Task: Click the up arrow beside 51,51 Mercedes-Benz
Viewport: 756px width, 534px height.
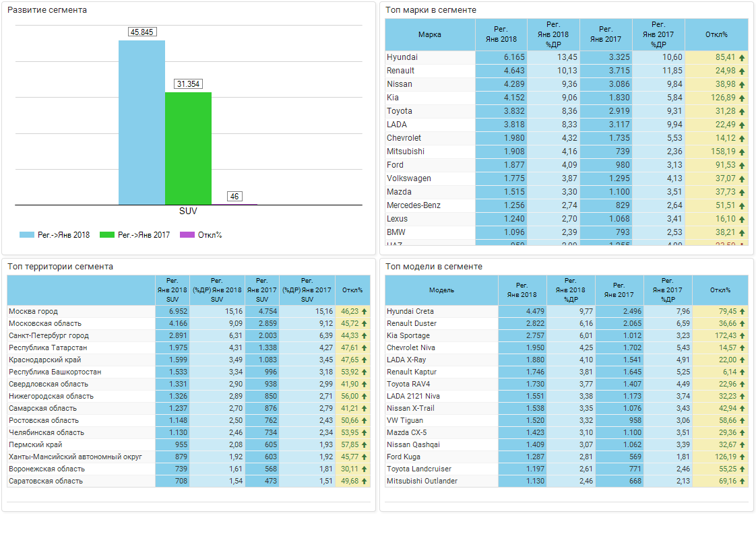Action: coord(742,206)
